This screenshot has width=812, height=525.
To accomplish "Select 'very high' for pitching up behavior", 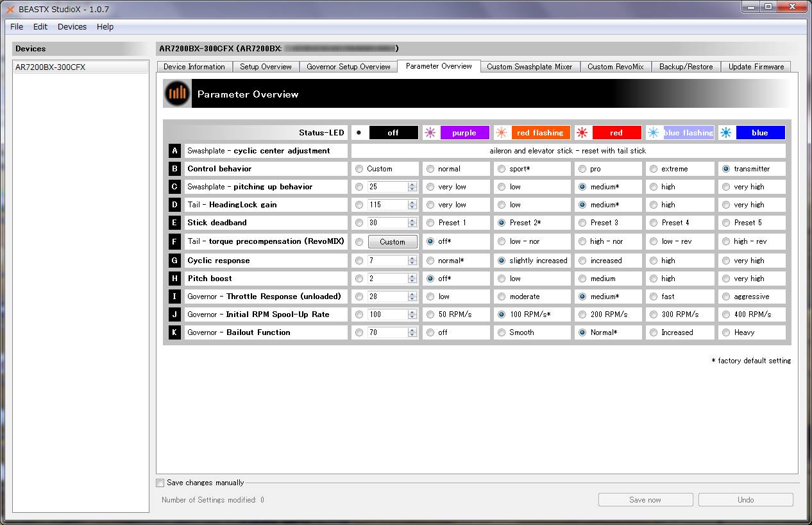I will coord(726,187).
